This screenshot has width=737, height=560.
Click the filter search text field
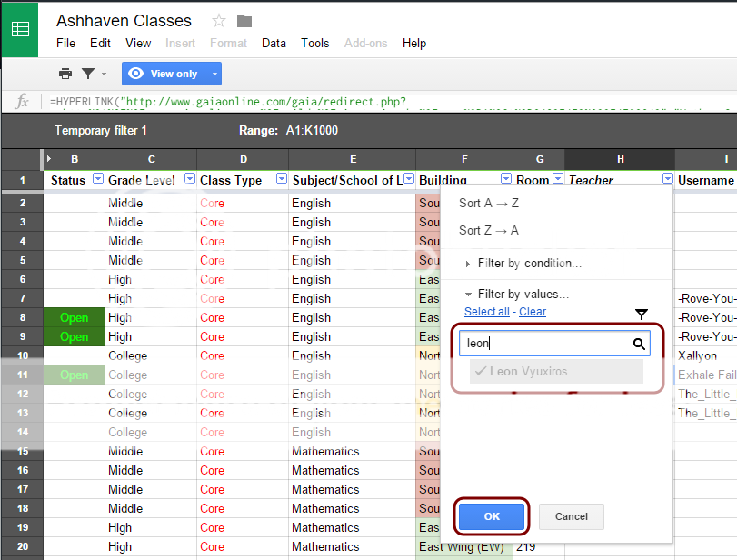pos(543,344)
